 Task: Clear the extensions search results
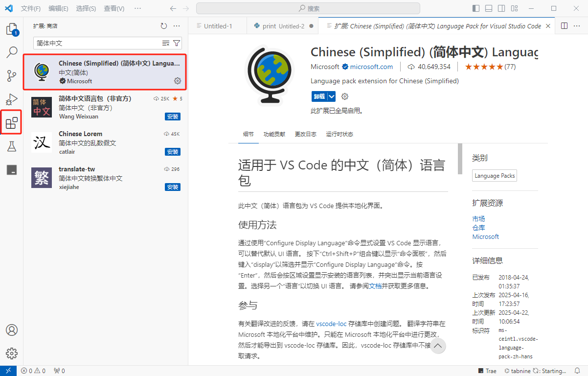tap(166, 43)
